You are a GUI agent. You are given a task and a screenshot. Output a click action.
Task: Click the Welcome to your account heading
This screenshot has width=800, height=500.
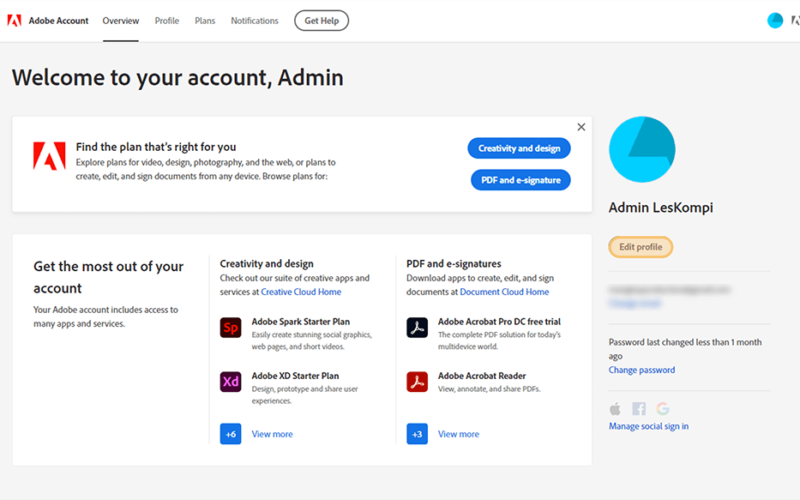pyautogui.click(x=178, y=78)
